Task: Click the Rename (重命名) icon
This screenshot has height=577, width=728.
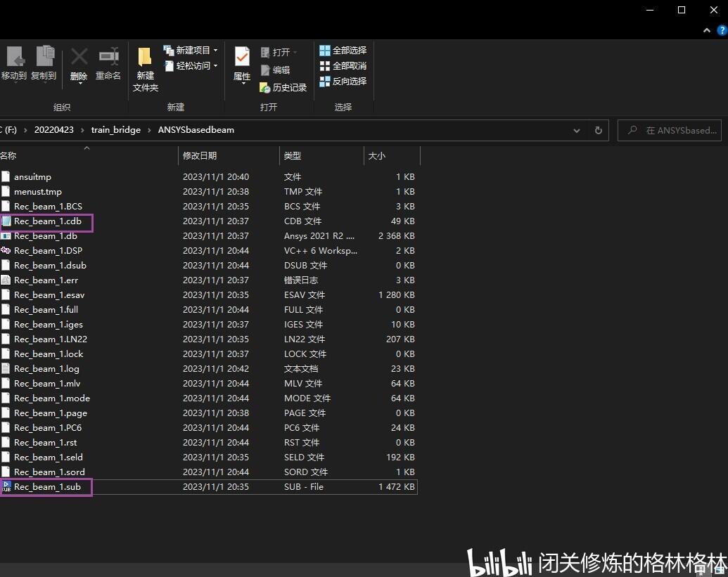Action: tap(108, 63)
